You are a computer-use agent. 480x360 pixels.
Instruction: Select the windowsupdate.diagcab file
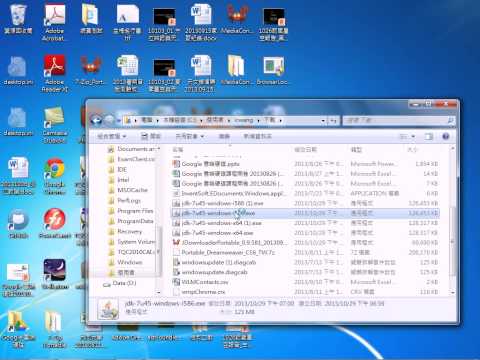pos(305,272)
